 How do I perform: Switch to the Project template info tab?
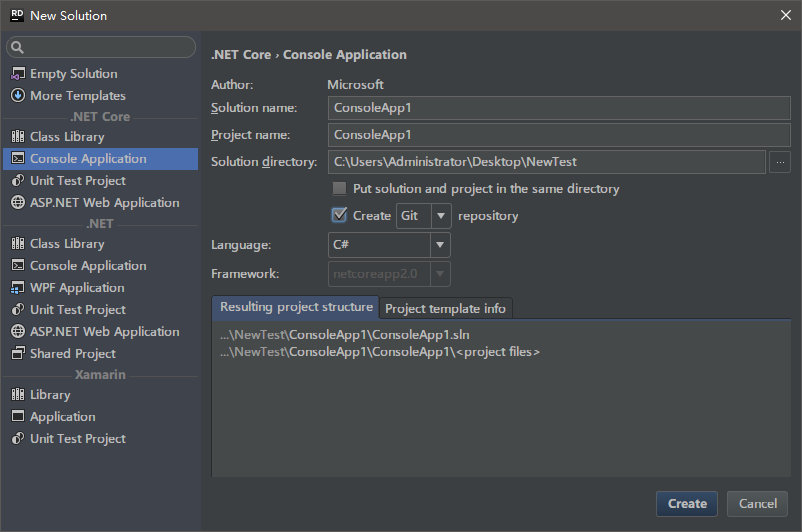pyautogui.click(x=445, y=308)
